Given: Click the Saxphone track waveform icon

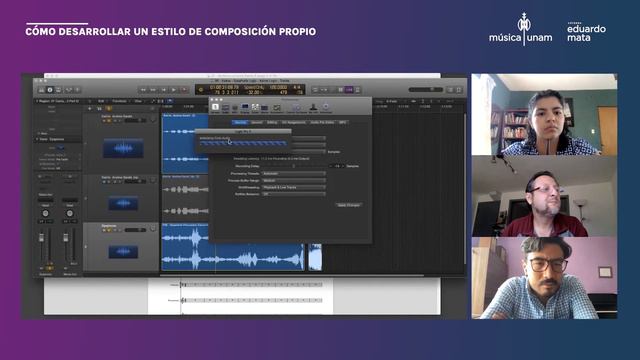Looking at the screenshot, I should click(123, 251).
